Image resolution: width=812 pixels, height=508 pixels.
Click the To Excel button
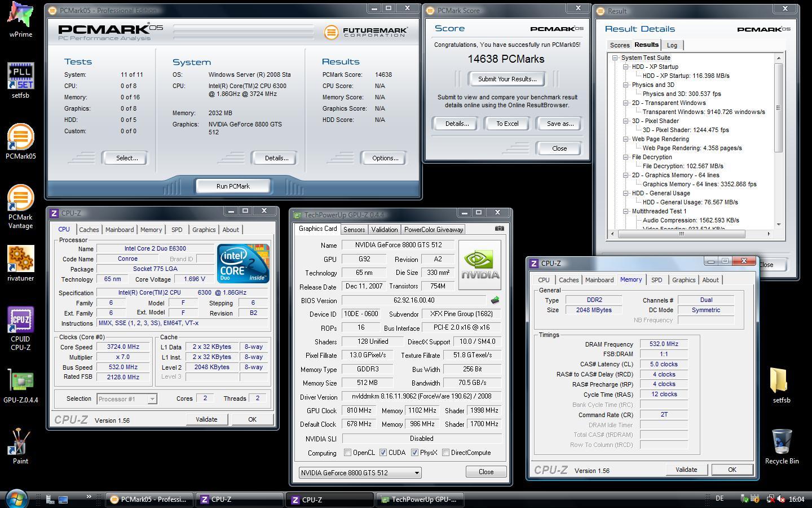pos(507,124)
